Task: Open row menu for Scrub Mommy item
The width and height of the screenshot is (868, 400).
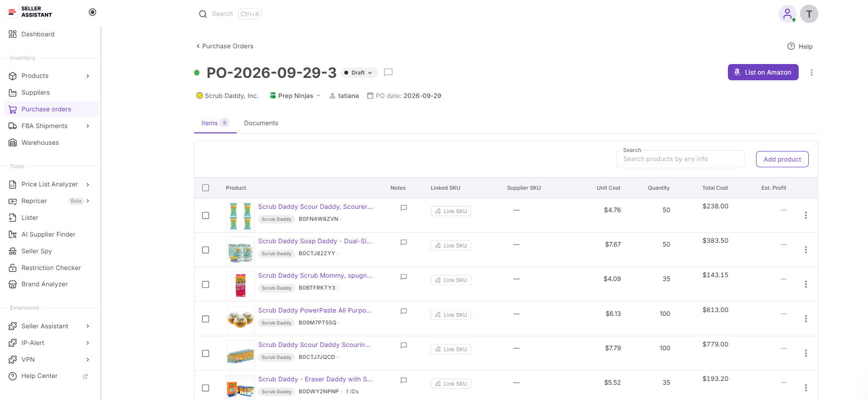Action: [806, 284]
